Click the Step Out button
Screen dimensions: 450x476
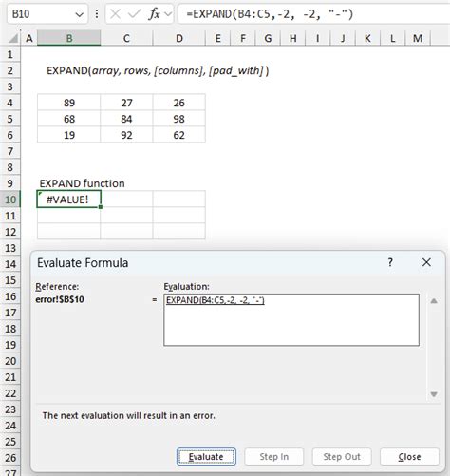(x=342, y=457)
